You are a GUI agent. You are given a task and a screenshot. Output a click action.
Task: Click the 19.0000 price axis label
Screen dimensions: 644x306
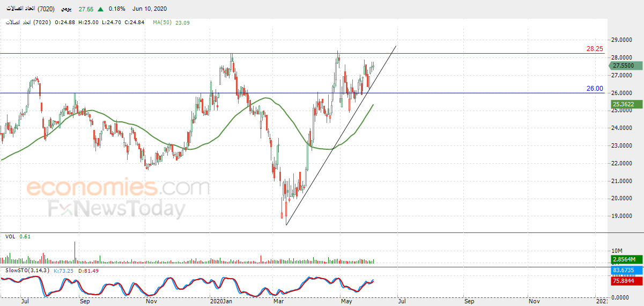tap(623, 216)
